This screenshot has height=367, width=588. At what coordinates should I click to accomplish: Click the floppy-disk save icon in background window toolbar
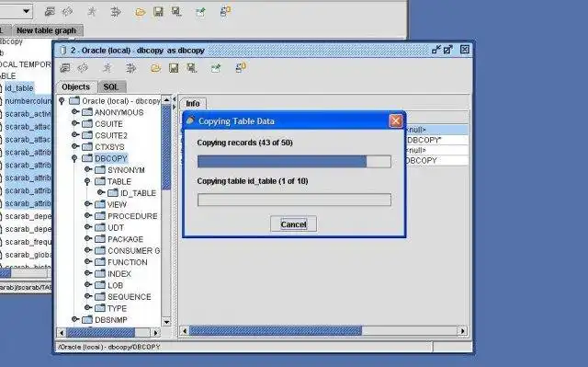(x=158, y=12)
